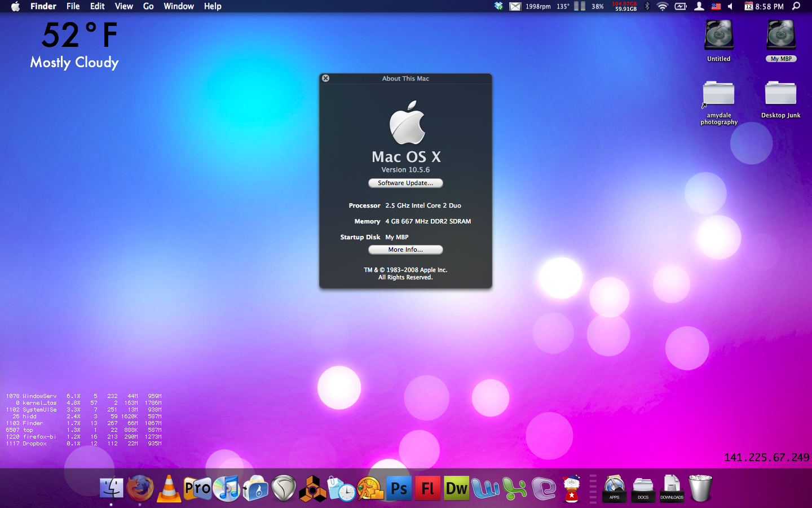Open the APPS stack in Dock
Image resolution: width=812 pixels, height=508 pixels.
pos(615,488)
